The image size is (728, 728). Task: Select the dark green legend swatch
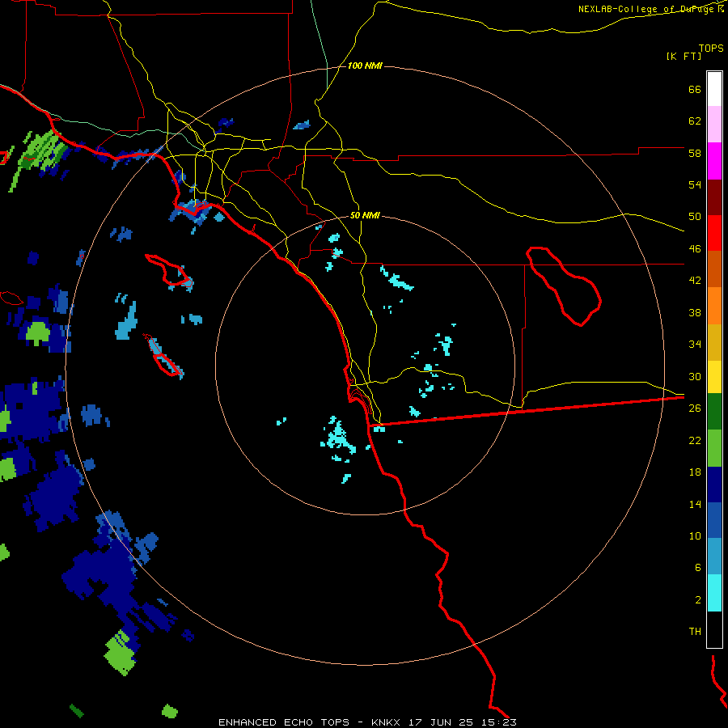(x=714, y=412)
